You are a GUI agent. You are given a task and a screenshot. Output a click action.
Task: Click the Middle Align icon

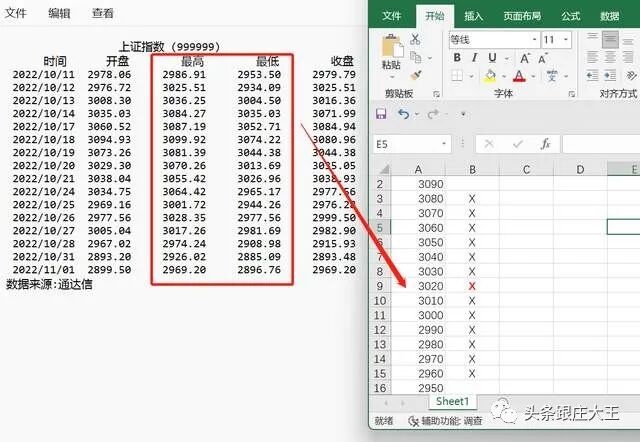click(x=610, y=40)
